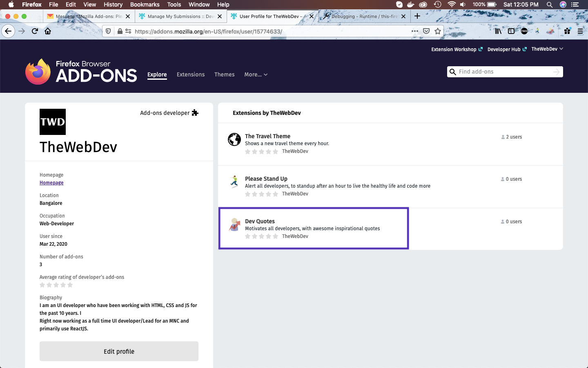Click The Travel Theme globe icon
This screenshot has height=368, width=588.
[x=234, y=139]
